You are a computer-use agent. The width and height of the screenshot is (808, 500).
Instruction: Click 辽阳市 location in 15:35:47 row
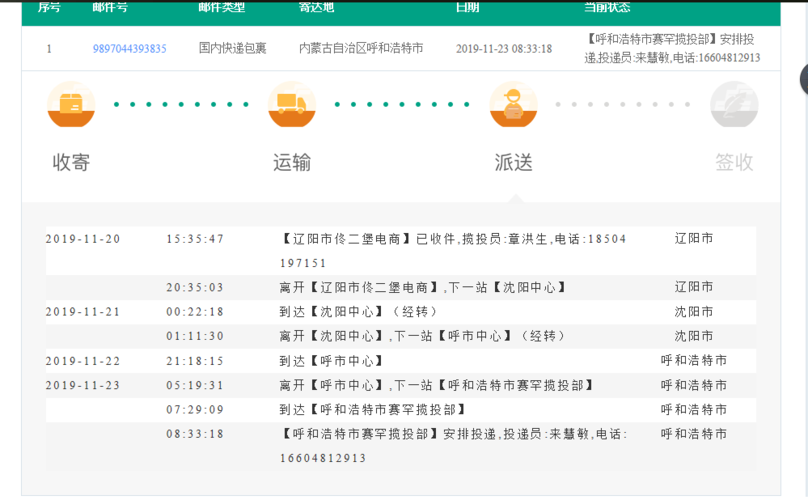coord(694,238)
